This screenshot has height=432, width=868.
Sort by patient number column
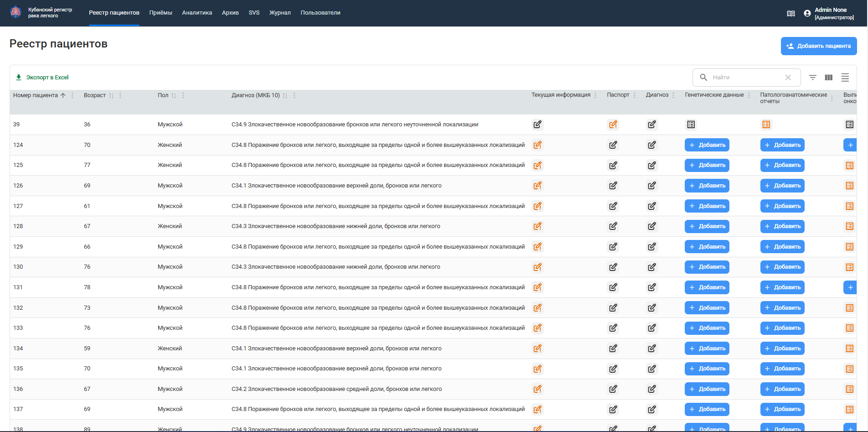coord(63,95)
